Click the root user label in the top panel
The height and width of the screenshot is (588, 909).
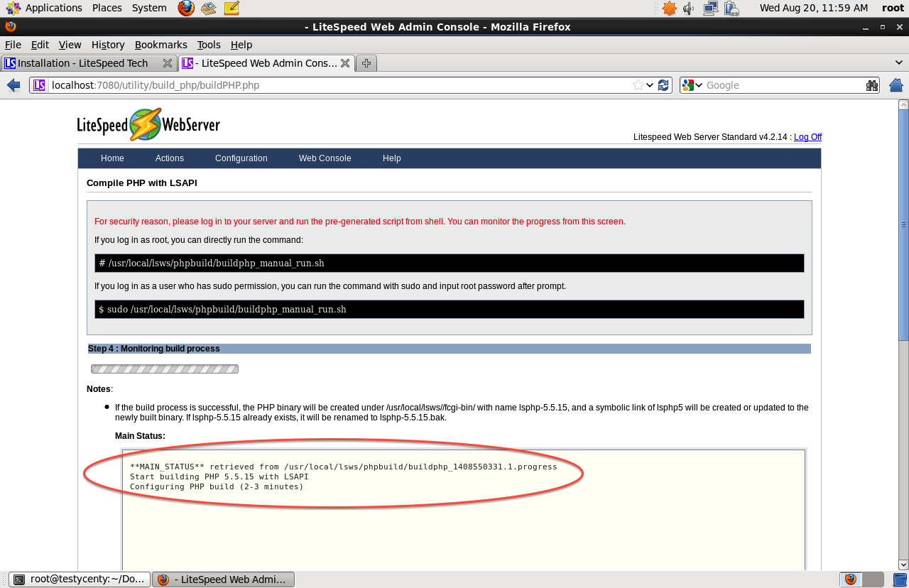point(893,8)
